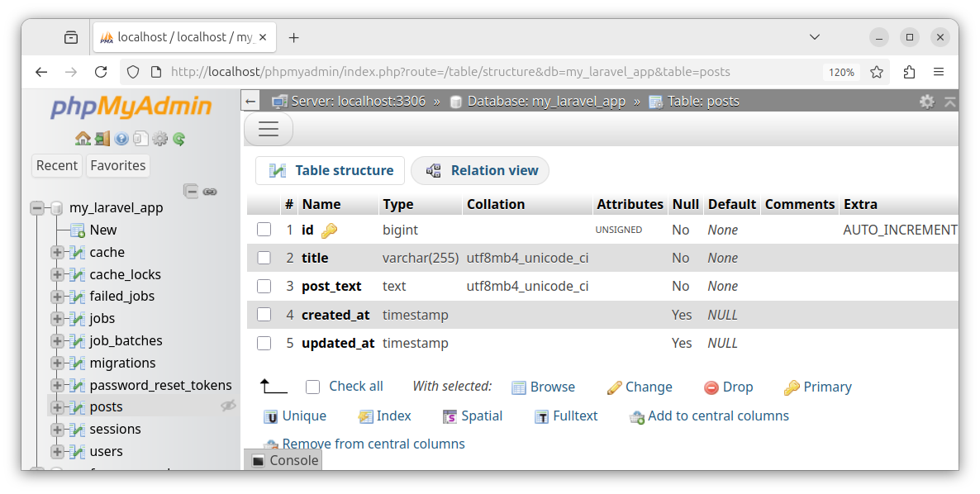Click Spatial index action
This screenshot has width=980, height=494.
[x=473, y=416]
